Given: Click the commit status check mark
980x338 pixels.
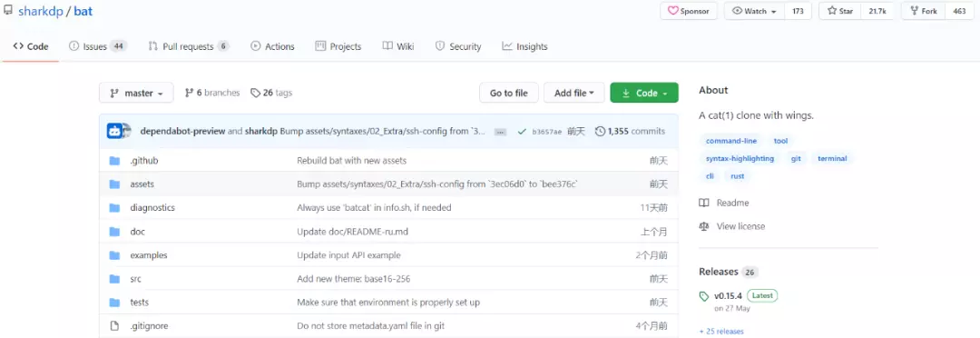Looking at the screenshot, I should tap(521, 132).
